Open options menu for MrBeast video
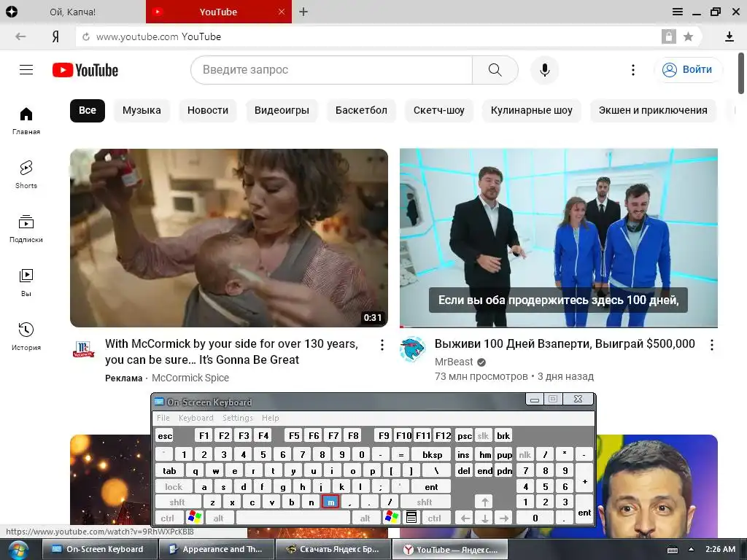Viewport: 747px width, 560px height. (712, 345)
